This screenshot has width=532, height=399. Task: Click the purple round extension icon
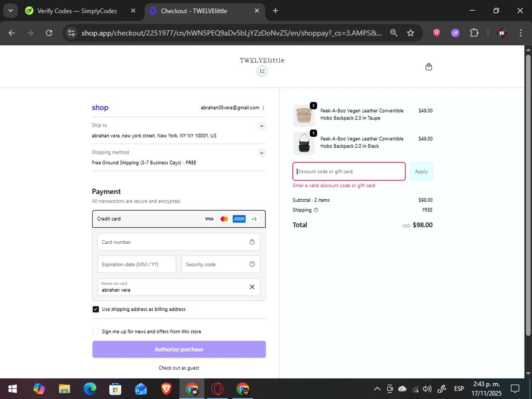(x=455, y=33)
